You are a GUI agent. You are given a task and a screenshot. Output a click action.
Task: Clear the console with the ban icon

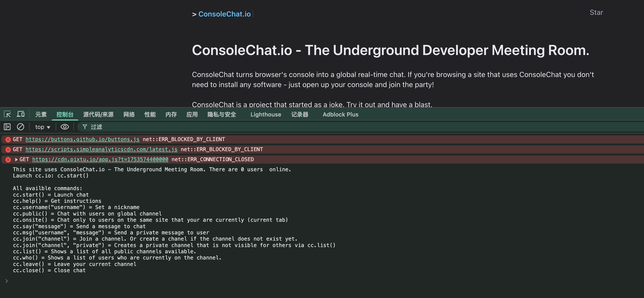(21, 127)
